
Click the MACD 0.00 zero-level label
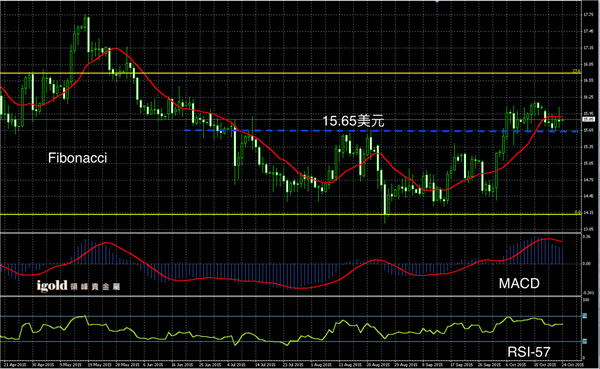pyautogui.click(x=586, y=264)
